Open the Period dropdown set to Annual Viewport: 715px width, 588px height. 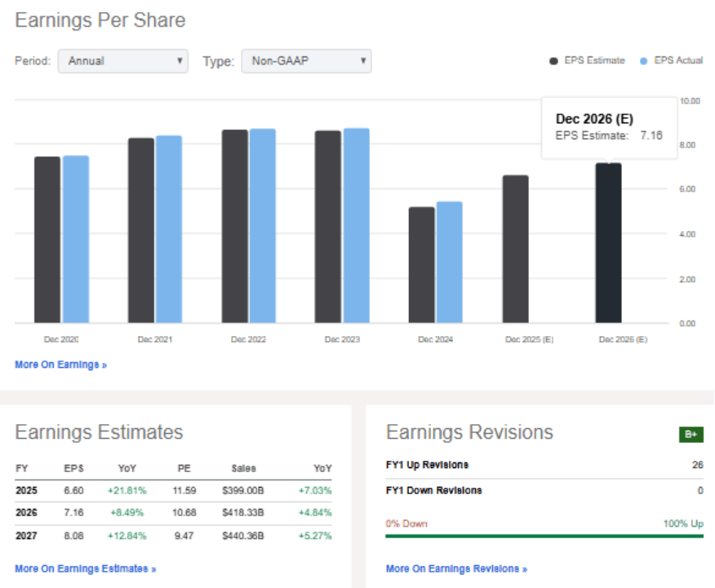pos(122,61)
